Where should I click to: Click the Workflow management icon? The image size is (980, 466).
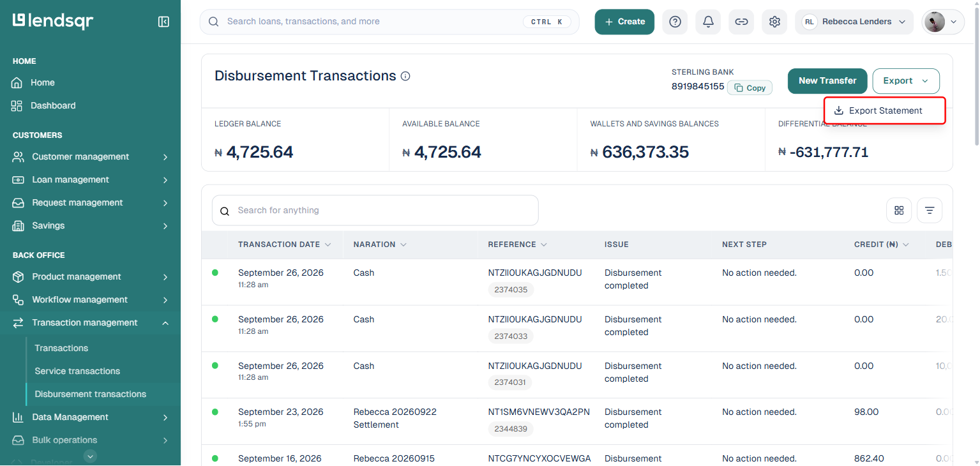pyautogui.click(x=19, y=299)
